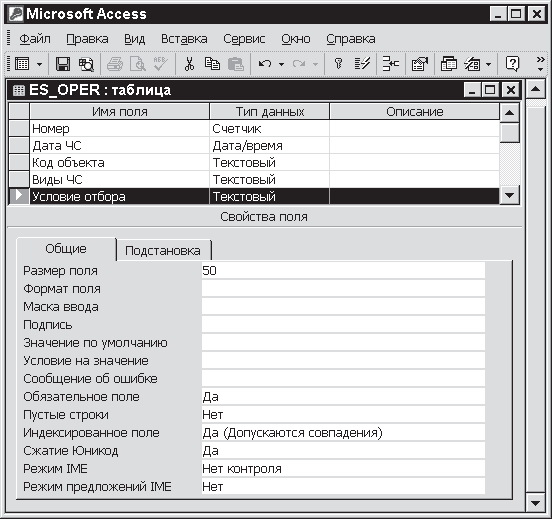Switch to the Подстановка tab
The width and height of the screenshot is (552, 519).
coord(163,251)
